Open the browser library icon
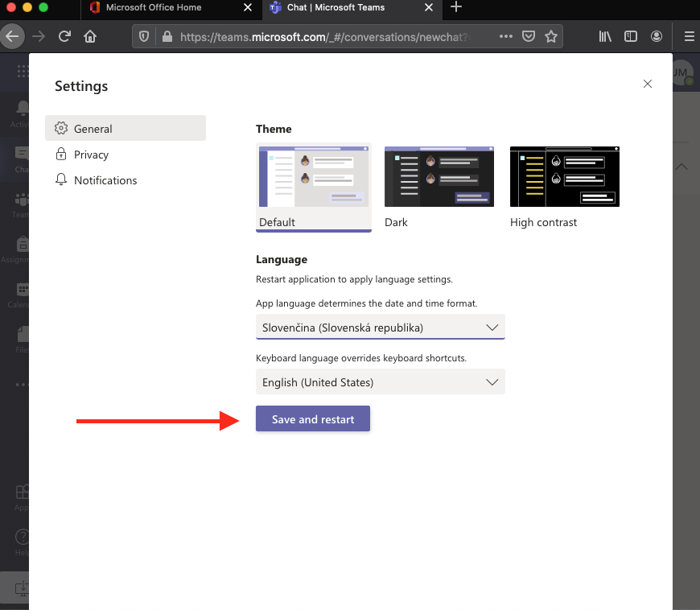The width and height of the screenshot is (700, 610). 605,36
